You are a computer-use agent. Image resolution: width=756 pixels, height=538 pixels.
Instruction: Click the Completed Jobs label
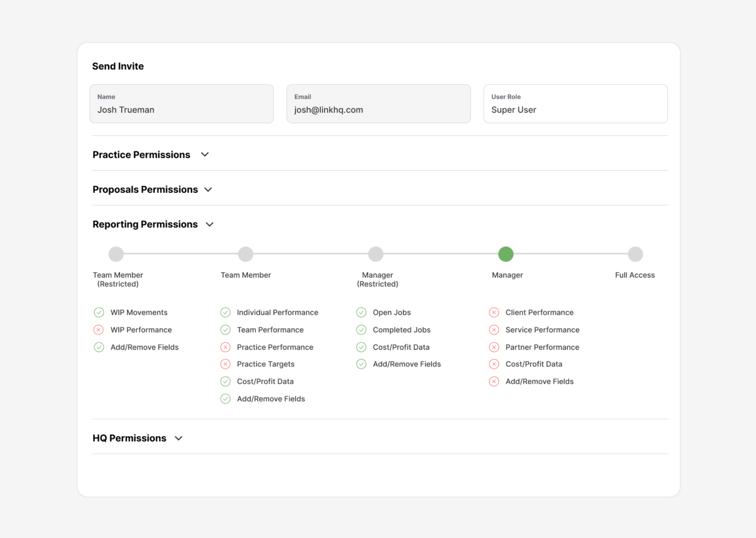(x=401, y=330)
